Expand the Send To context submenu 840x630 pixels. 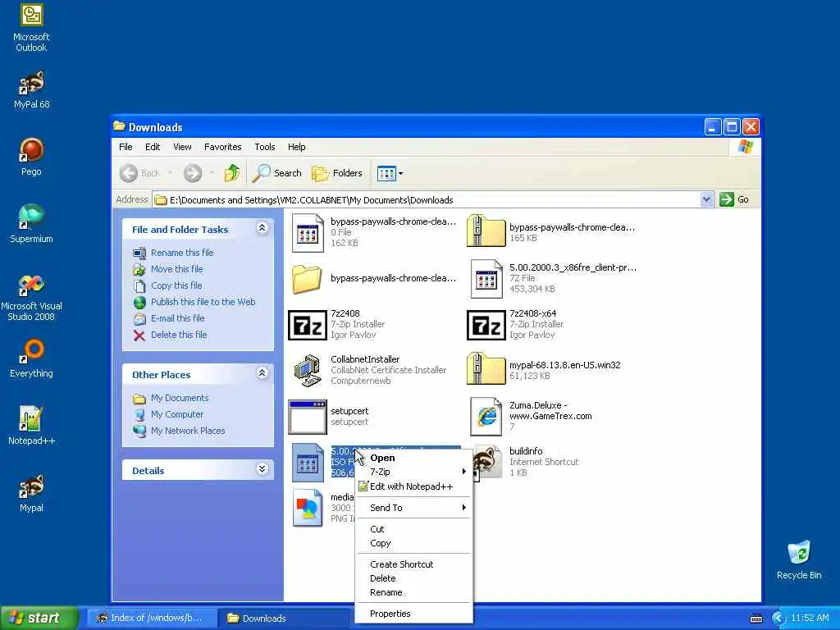pyautogui.click(x=413, y=508)
